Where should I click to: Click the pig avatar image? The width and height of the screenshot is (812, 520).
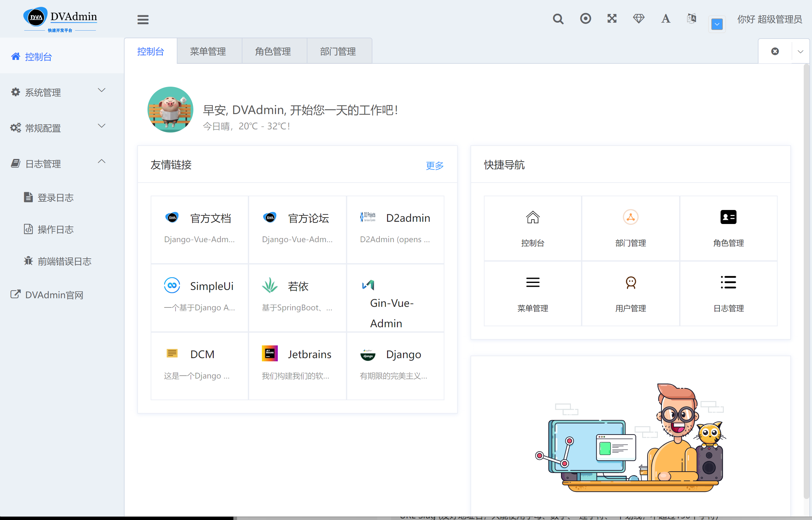(170, 109)
